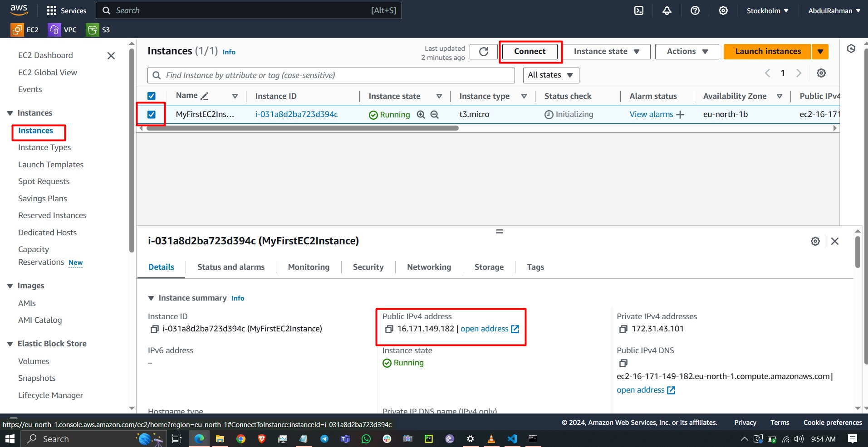Open the AWS home logo

(x=19, y=10)
